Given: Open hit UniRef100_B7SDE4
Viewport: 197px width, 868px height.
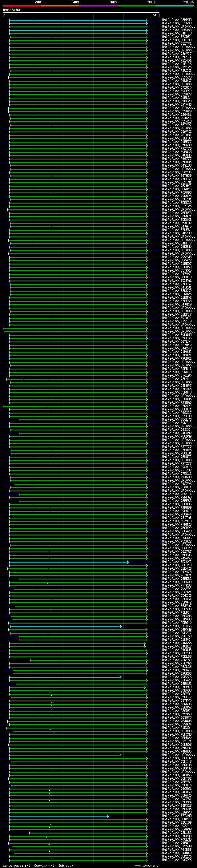Looking at the screenshot, I should click(x=177, y=37).
